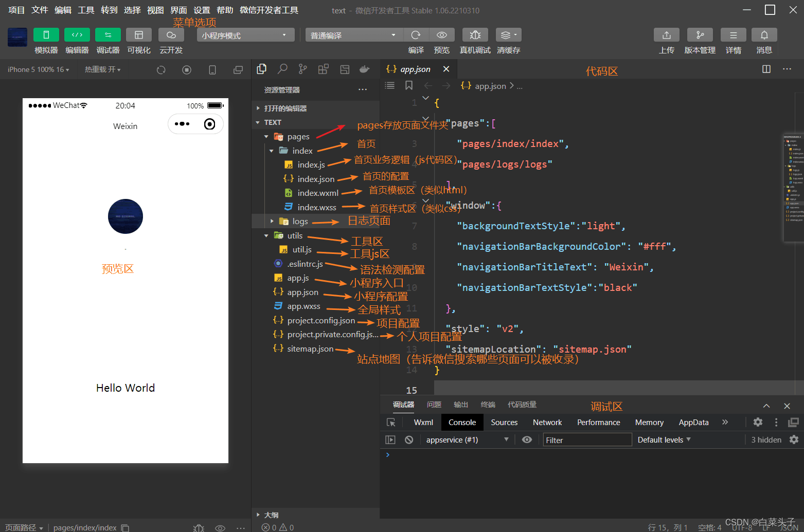804x532 pixels.
Task: Expand the 打开的编辑器 section
Action: tap(315, 108)
